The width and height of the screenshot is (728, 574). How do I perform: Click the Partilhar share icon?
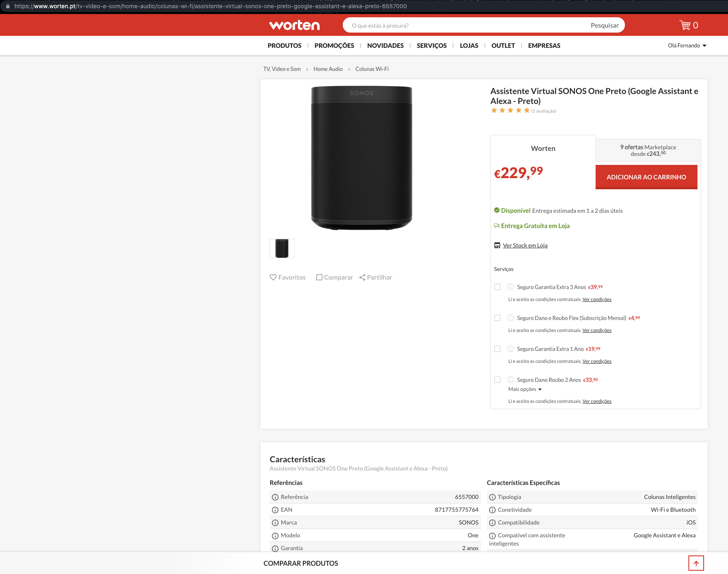coord(362,278)
